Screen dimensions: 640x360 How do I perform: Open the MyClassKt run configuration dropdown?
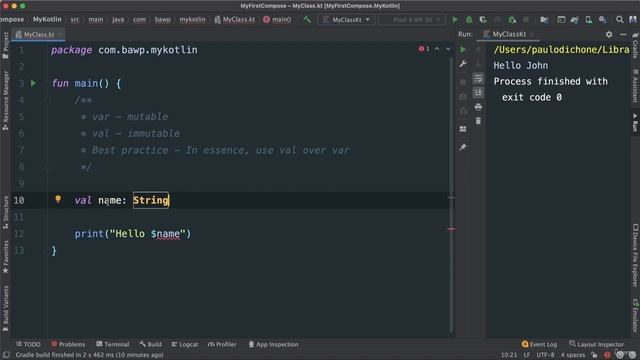[346, 20]
